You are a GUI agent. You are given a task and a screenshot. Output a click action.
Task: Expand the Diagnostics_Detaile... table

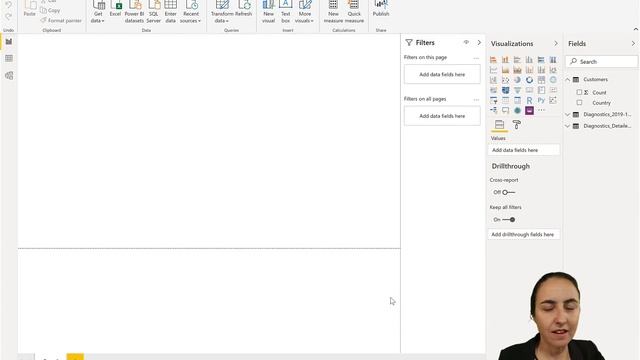tap(568, 126)
